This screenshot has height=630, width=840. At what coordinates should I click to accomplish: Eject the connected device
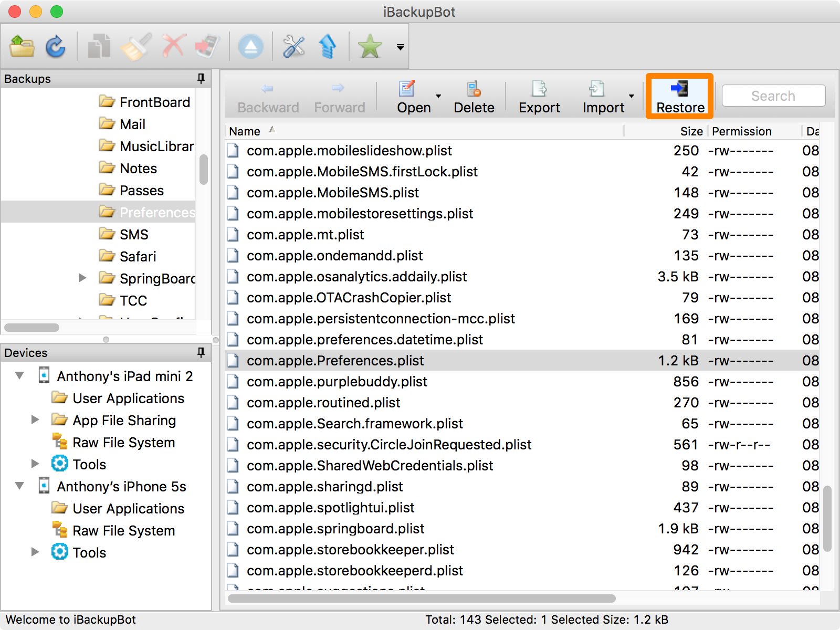(251, 46)
